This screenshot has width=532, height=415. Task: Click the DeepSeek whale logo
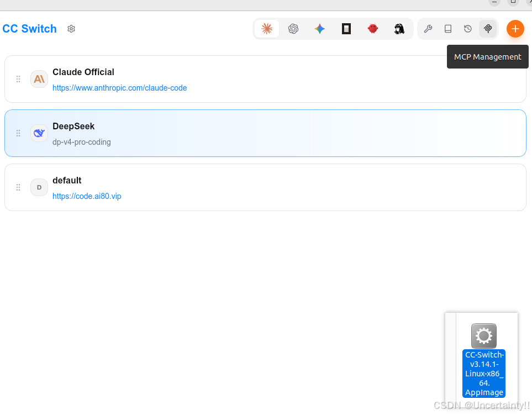pyautogui.click(x=39, y=133)
